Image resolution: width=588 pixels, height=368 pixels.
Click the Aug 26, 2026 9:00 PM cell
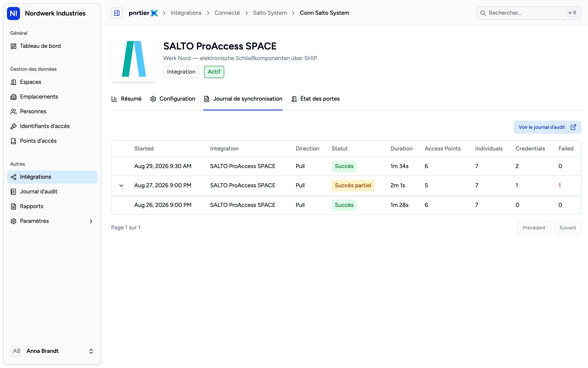(x=163, y=205)
